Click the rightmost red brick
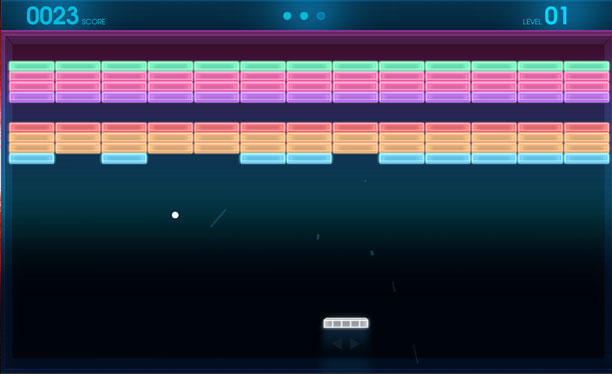Viewport: 612px width, 374px height. coord(587,127)
